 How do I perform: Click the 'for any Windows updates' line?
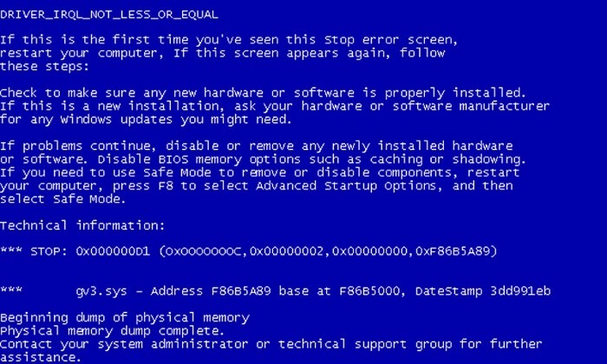click(146, 120)
